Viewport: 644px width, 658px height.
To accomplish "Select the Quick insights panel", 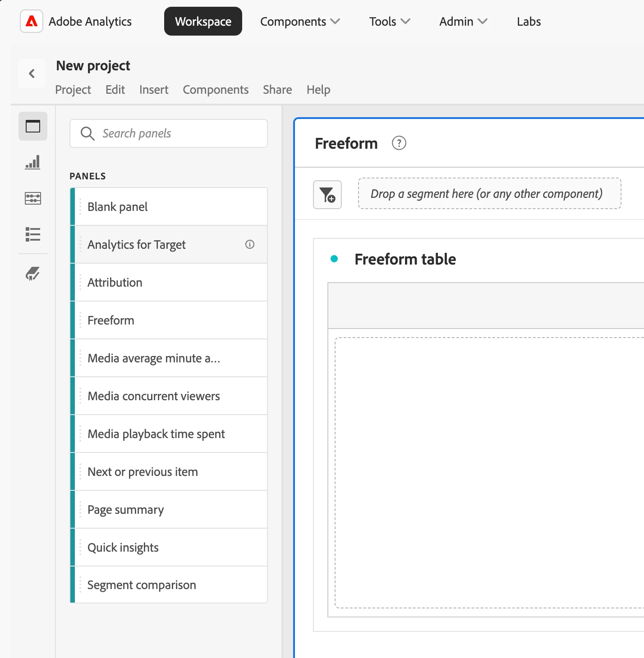I will 169,547.
